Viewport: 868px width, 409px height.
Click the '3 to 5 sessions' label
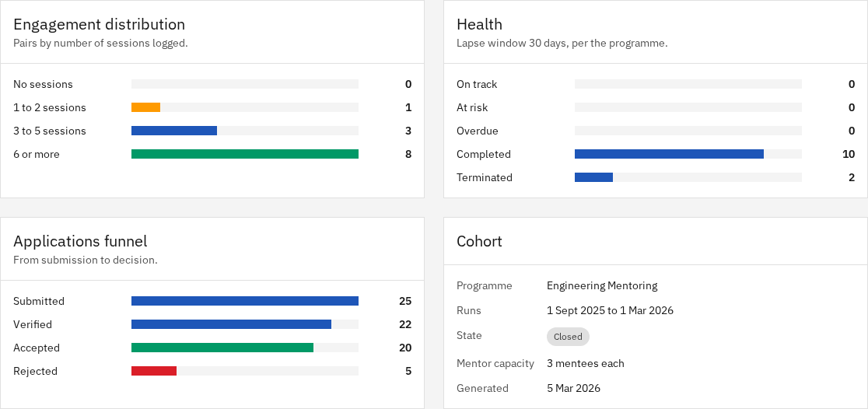point(50,131)
